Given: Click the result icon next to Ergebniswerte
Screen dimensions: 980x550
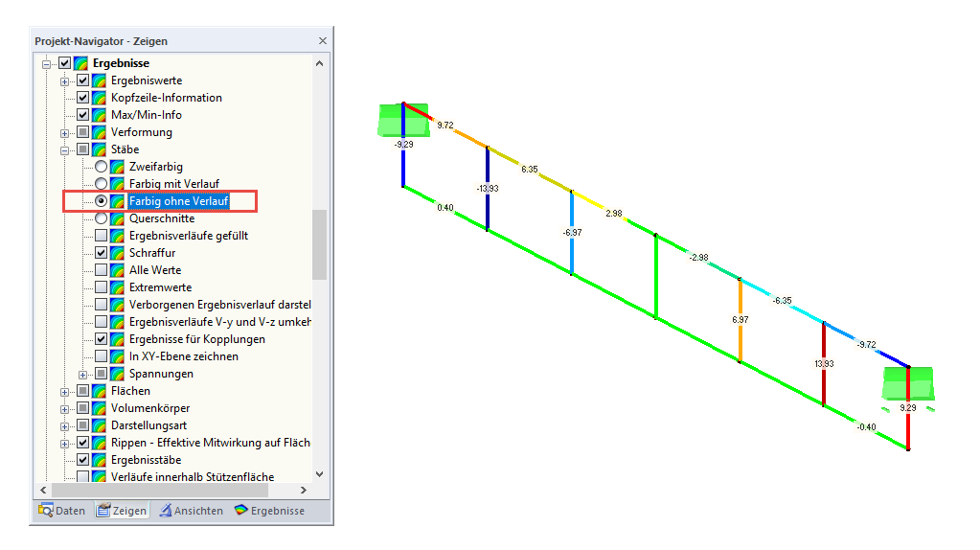Looking at the screenshot, I should (x=99, y=80).
